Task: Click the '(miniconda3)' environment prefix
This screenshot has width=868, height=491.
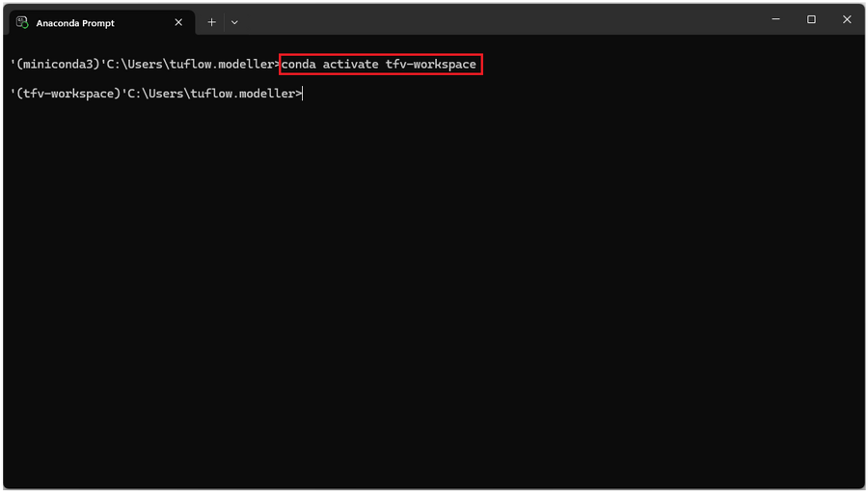Action: pos(60,65)
